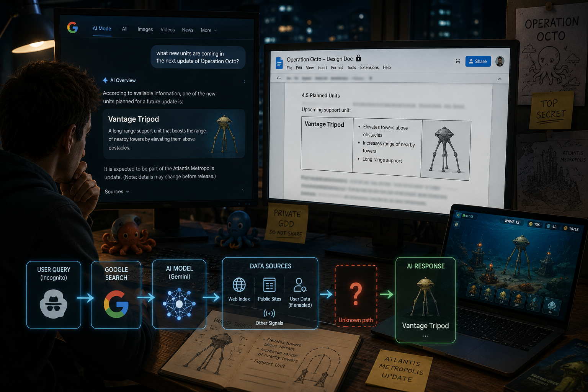The width and height of the screenshot is (588, 392).
Task: Click the lock icon beside document title
Action: pyautogui.click(x=359, y=58)
